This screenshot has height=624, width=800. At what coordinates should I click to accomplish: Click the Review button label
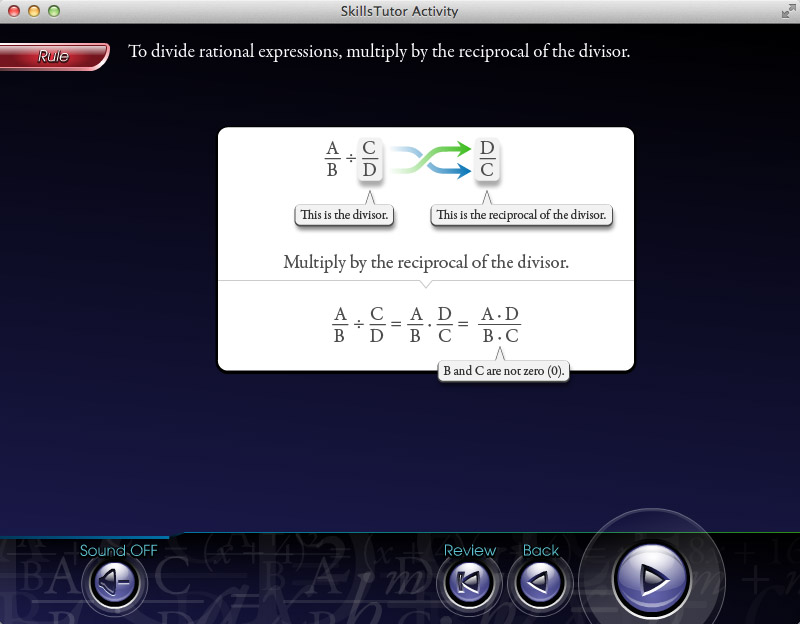470,550
